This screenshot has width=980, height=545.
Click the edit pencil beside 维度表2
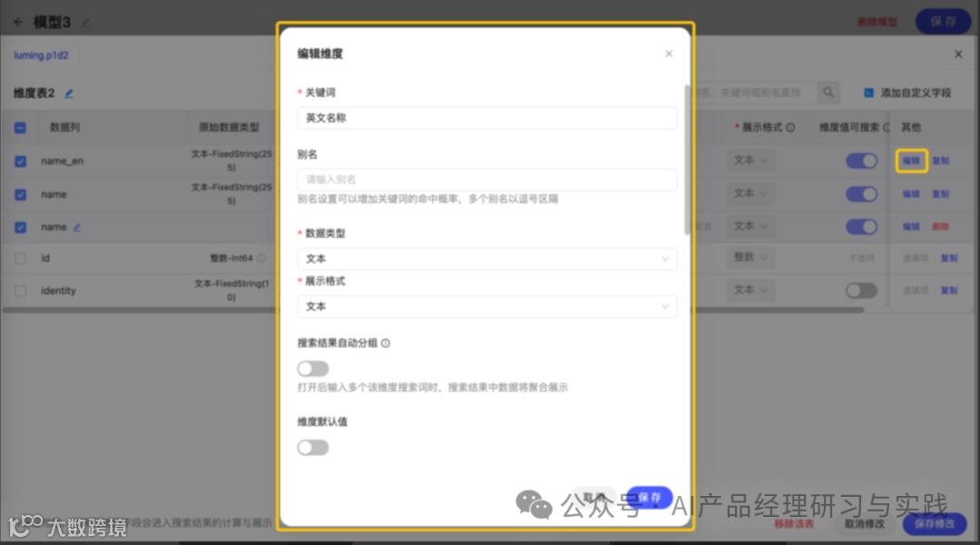69,93
